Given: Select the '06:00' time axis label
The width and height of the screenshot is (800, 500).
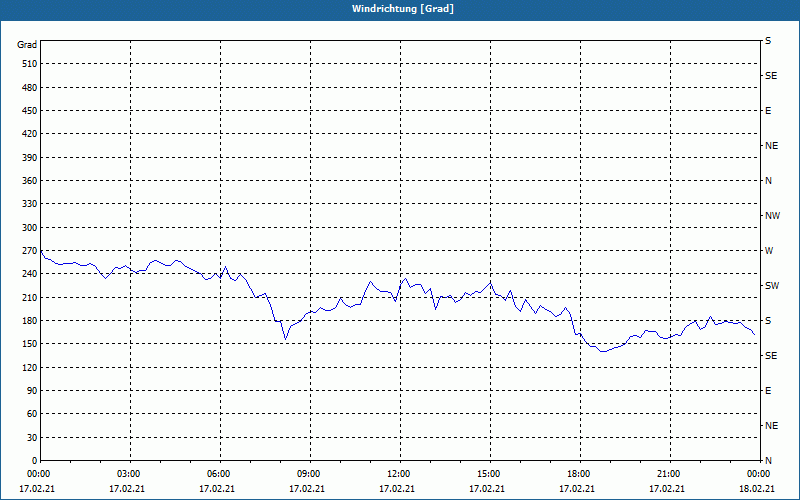Looking at the screenshot, I should [x=218, y=474].
